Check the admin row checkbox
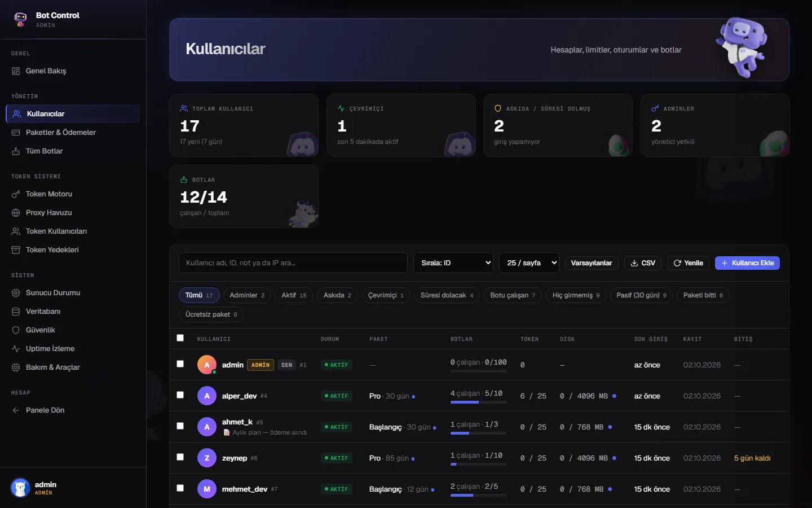The width and height of the screenshot is (812, 508). [x=180, y=364]
